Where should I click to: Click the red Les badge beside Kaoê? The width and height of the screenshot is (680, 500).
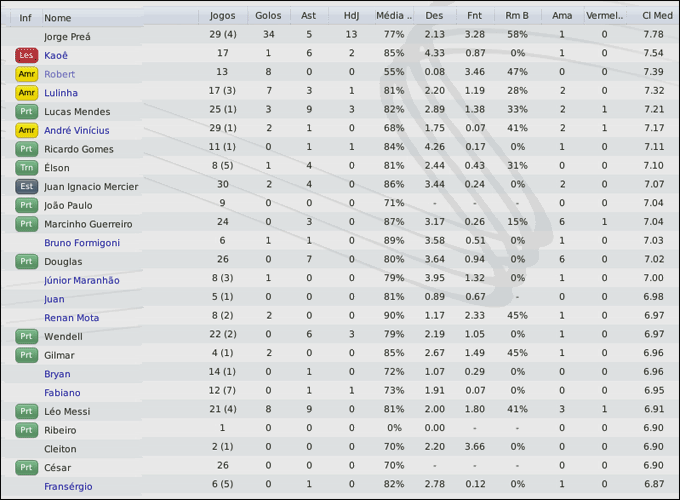point(26,54)
